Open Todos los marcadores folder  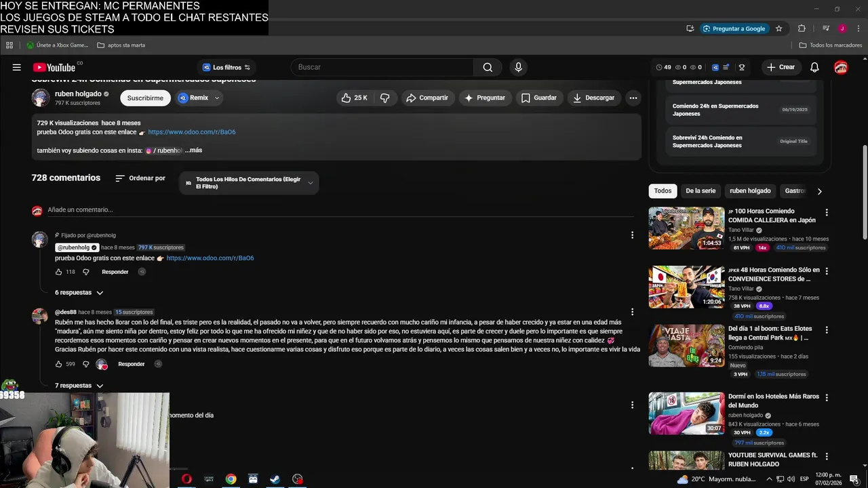click(x=831, y=45)
